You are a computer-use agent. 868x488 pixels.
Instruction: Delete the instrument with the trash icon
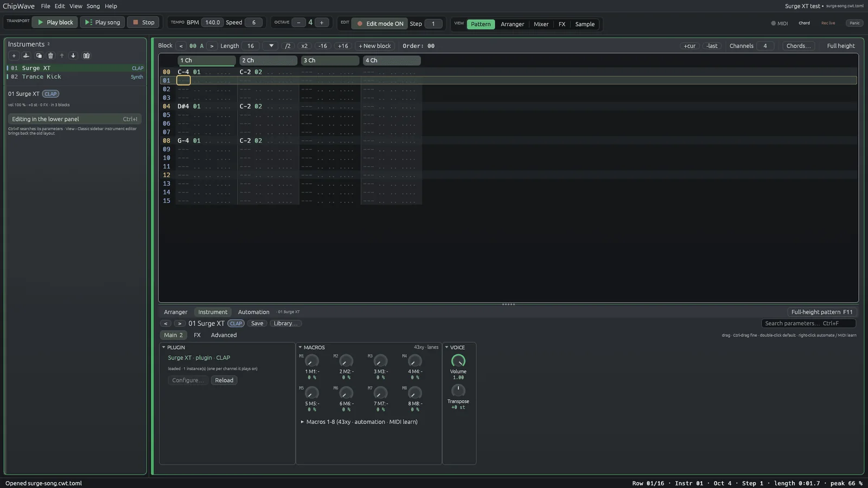pyautogui.click(x=50, y=55)
